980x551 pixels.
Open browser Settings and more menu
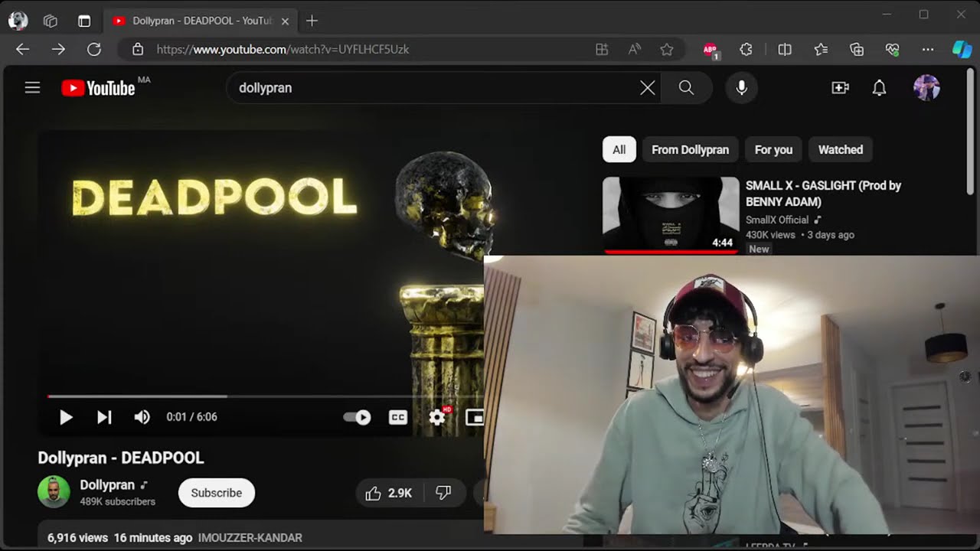click(928, 49)
